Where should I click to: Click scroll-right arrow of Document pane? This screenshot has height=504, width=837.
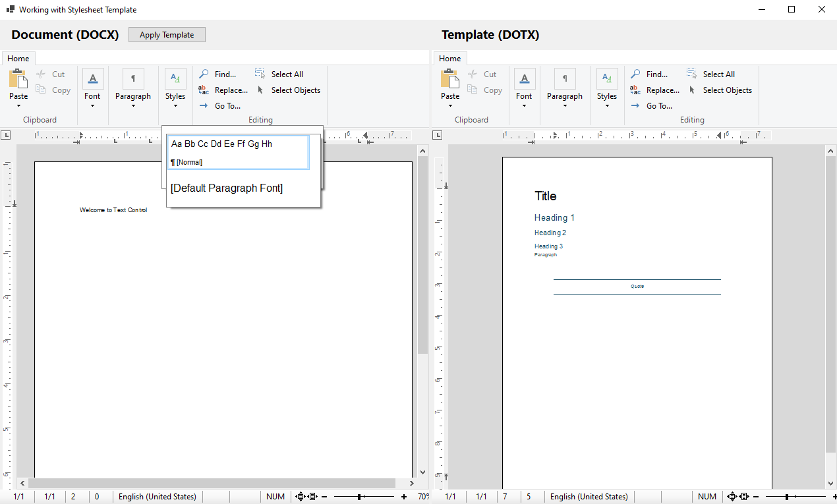413,483
